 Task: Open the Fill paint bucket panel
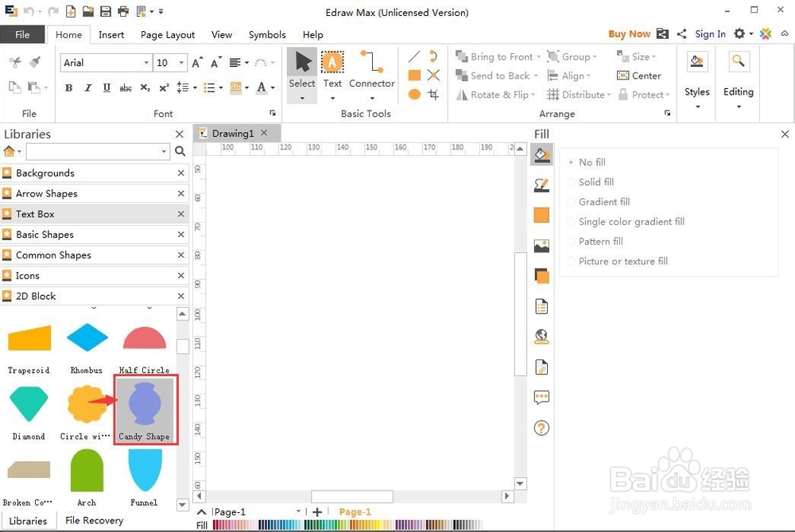[541, 155]
